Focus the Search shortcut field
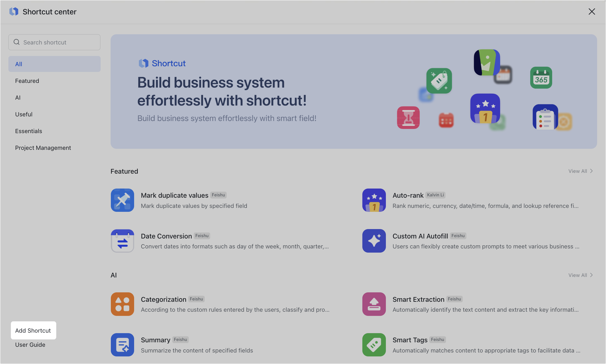606x364 pixels. tap(54, 42)
